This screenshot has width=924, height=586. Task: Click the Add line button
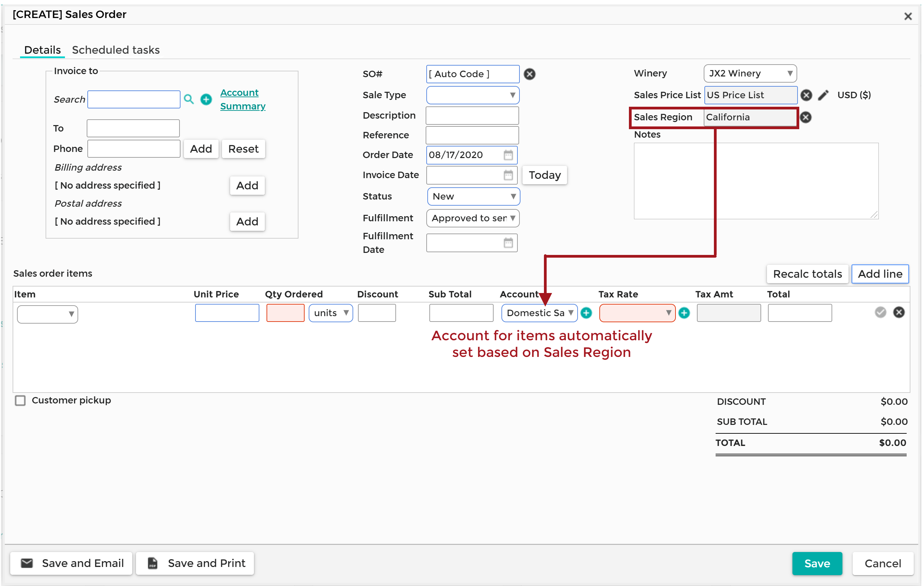click(x=880, y=274)
